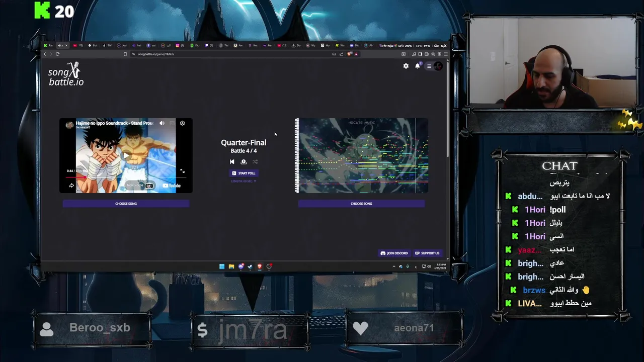
Task: Open Windows Start menu in taskbar
Action: click(x=222, y=266)
